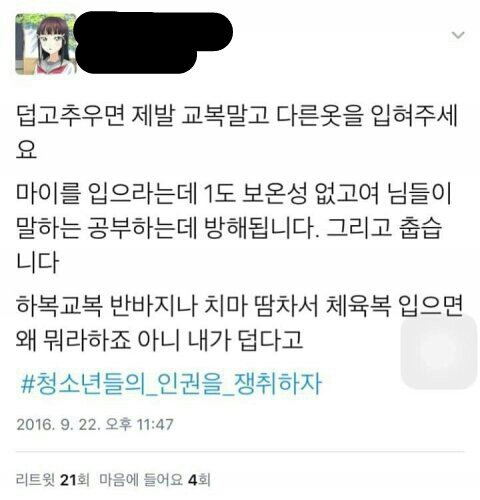Viewport: 480px width, 500px height.
Task: Click the line starting with 하복교복 반바지나
Action: [x=239, y=305]
